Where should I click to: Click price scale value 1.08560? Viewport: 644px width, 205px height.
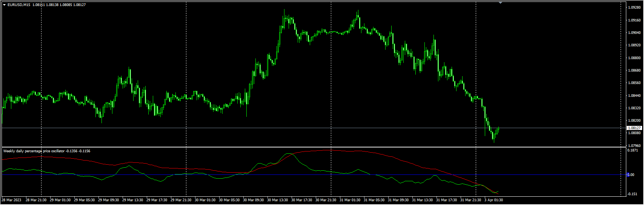(634, 83)
